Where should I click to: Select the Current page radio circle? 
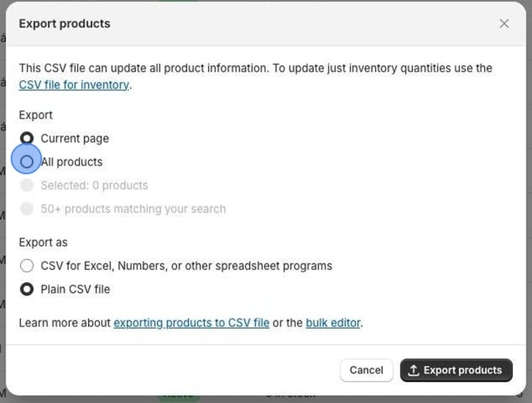click(27, 138)
